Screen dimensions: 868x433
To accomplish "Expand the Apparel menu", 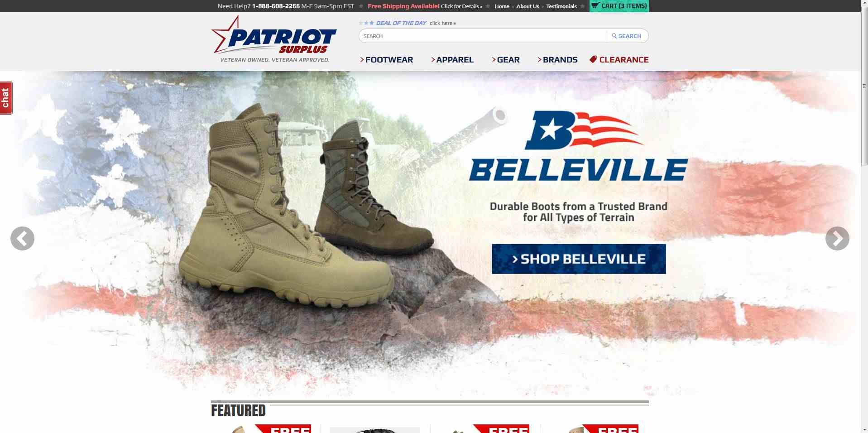I will click(452, 60).
